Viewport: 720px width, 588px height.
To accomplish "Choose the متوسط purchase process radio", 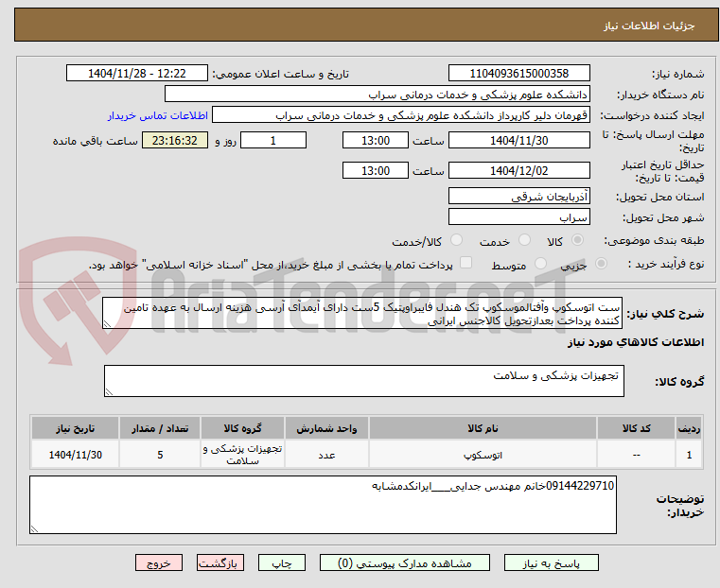I will [x=541, y=263].
